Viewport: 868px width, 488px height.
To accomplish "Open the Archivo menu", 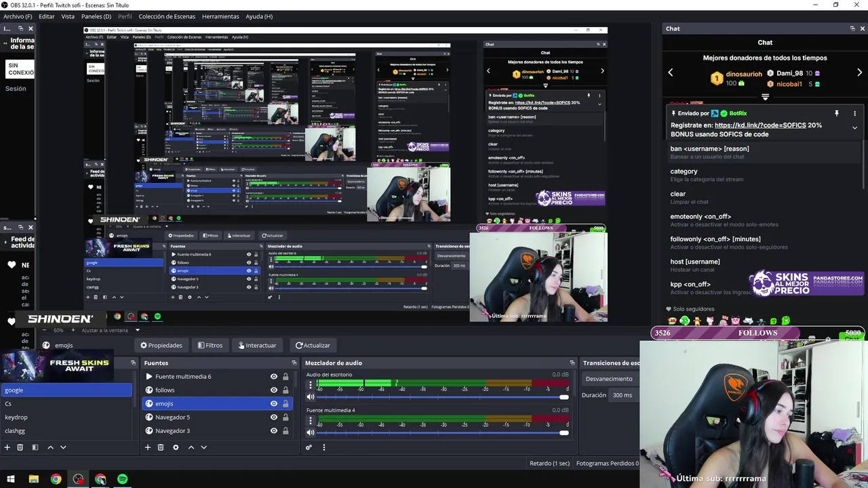I will click(18, 16).
